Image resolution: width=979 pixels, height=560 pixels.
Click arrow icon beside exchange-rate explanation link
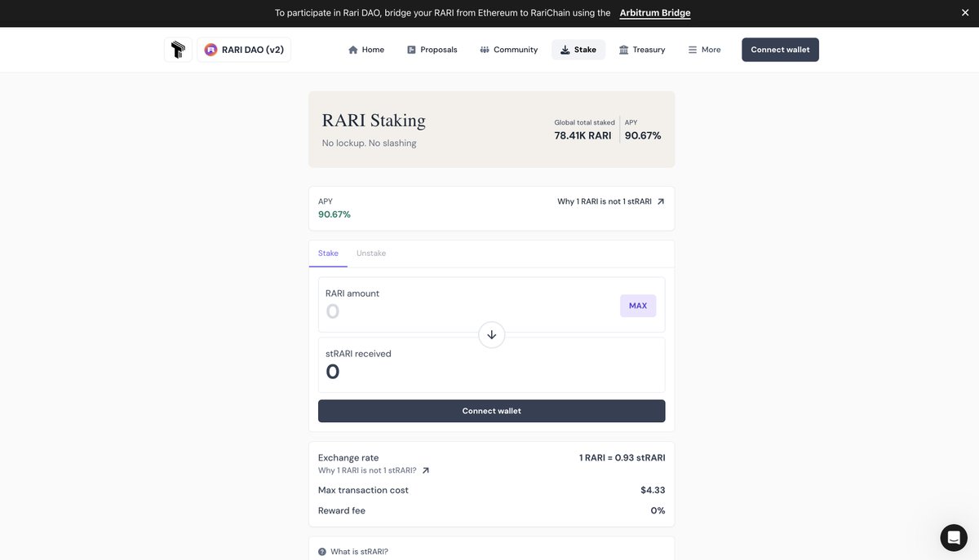tap(425, 470)
